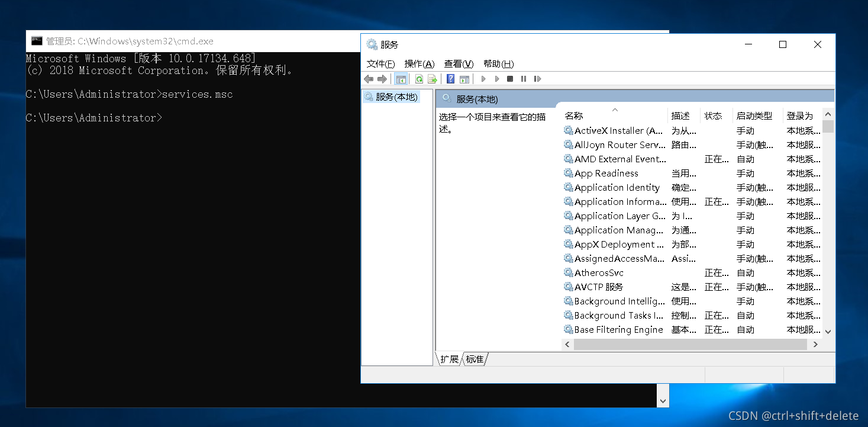Click the Pause Service toolbar icon

tap(524, 79)
